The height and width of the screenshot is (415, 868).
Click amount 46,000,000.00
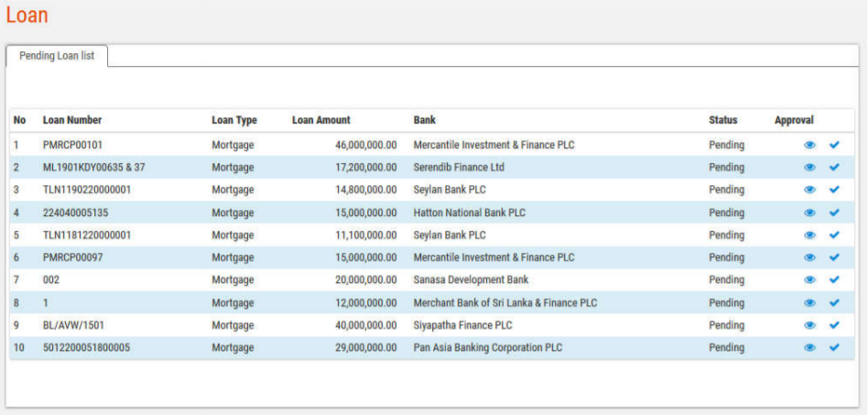click(x=366, y=145)
